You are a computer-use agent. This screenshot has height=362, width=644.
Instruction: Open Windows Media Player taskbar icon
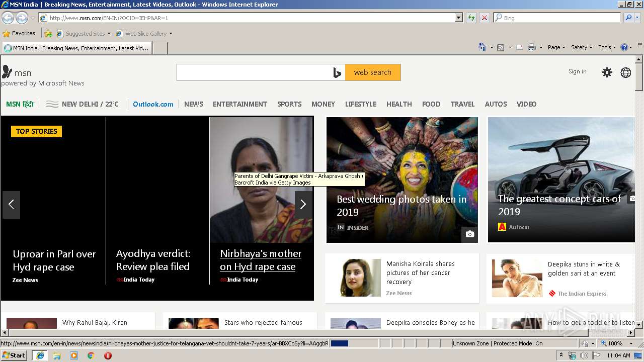pyautogui.click(x=74, y=355)
